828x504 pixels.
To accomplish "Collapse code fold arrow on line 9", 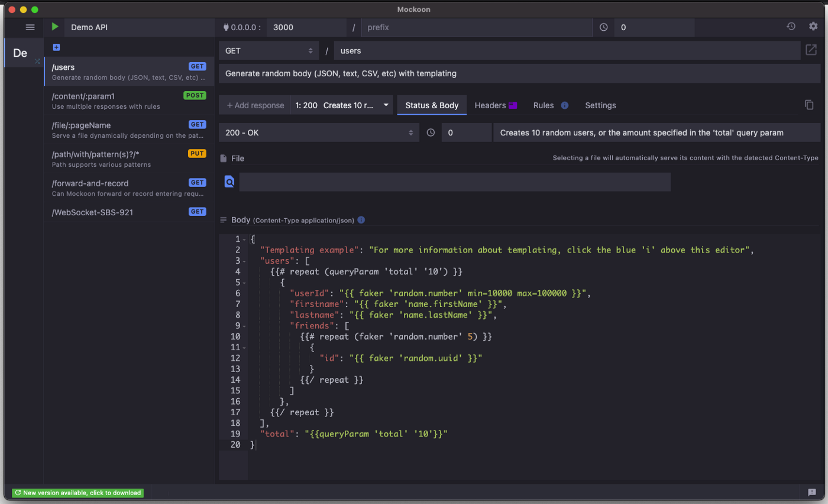I will click(245, 326).
